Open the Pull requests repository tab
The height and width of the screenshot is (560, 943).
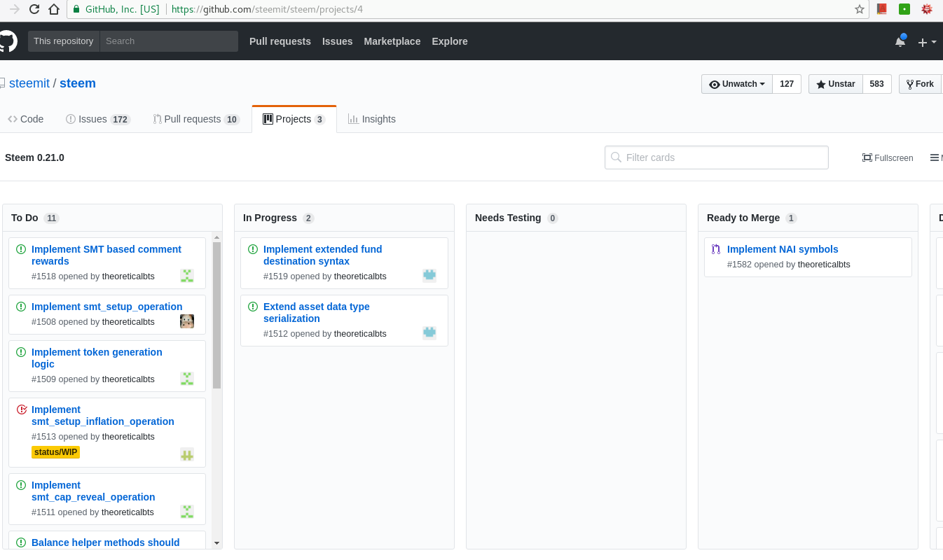click(x=196, y=119)
